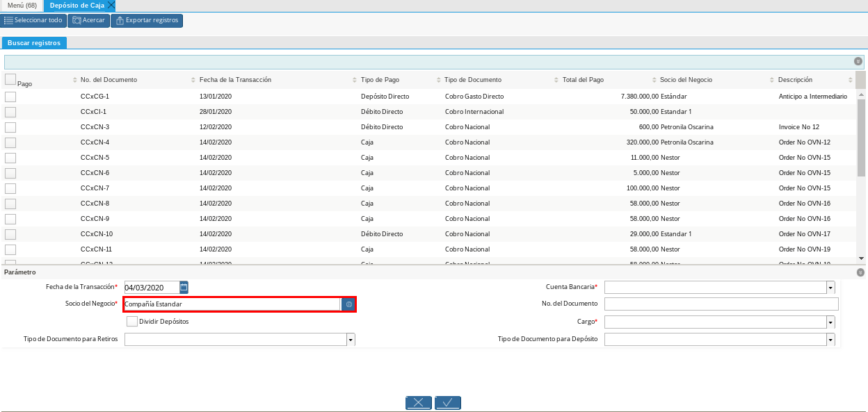The image size is (868, 412).
Task: Click the Seleccionar todo button
Action: [x=34, y=20]
